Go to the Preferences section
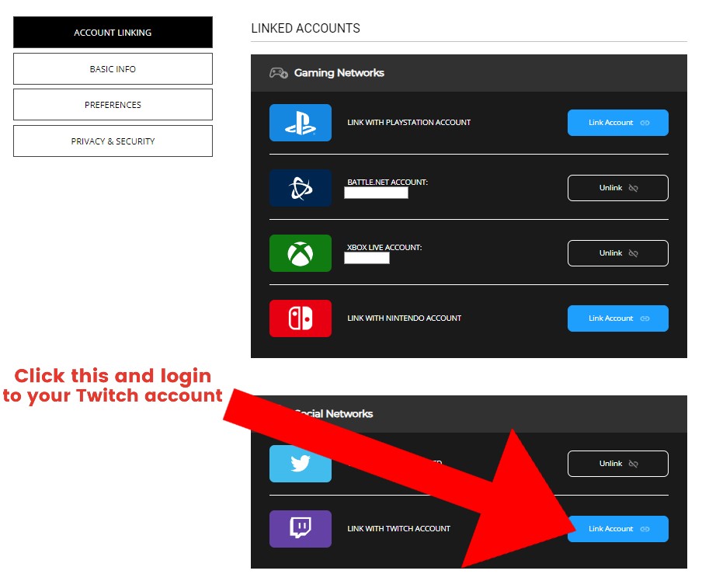This screenshot has height=588, width=709. (x=113, y=105)
